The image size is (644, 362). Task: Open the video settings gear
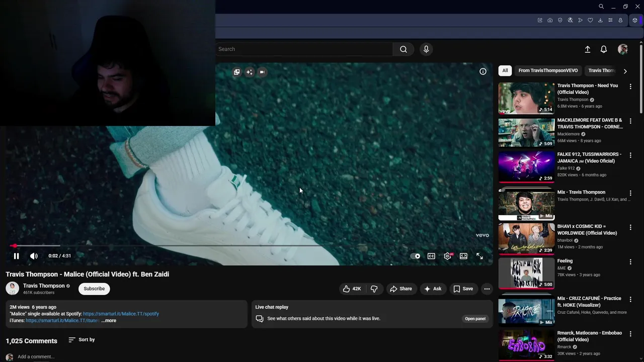(x=447, y=256)
